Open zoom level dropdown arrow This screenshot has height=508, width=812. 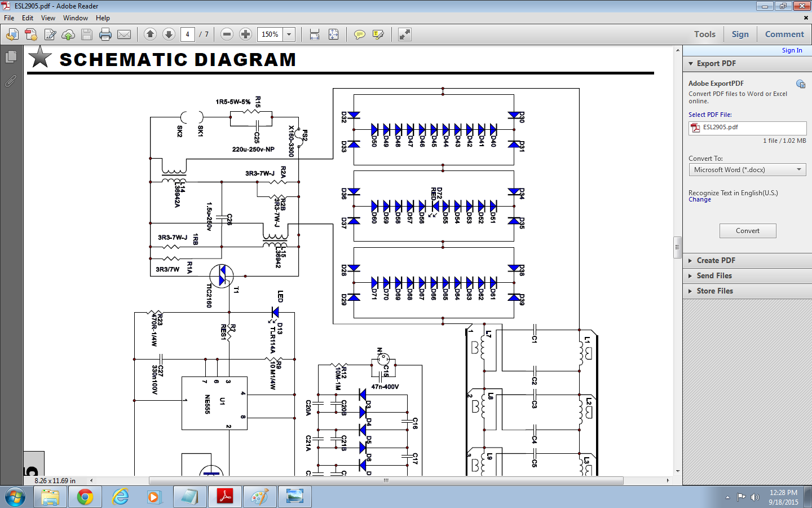coord(289,34)
